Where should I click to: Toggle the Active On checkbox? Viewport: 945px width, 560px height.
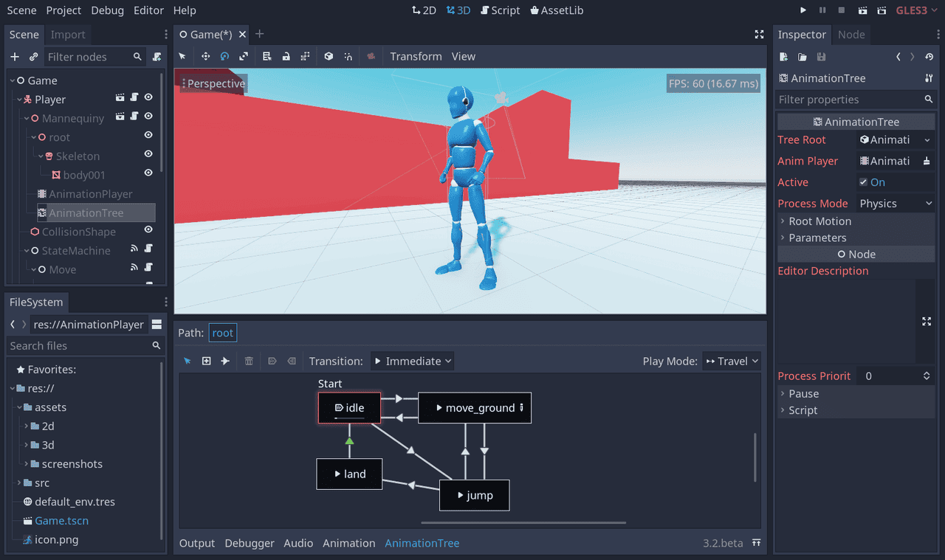[x=864, y=182]
